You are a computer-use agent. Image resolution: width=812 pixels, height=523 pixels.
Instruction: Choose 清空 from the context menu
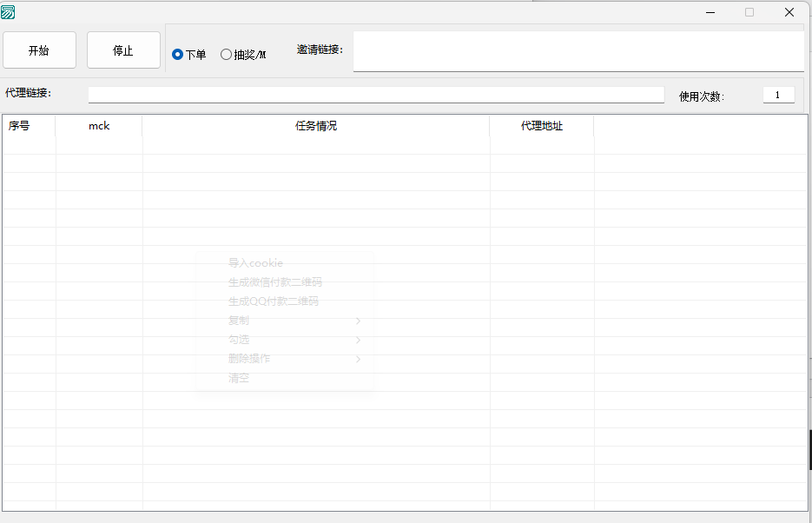239,378
